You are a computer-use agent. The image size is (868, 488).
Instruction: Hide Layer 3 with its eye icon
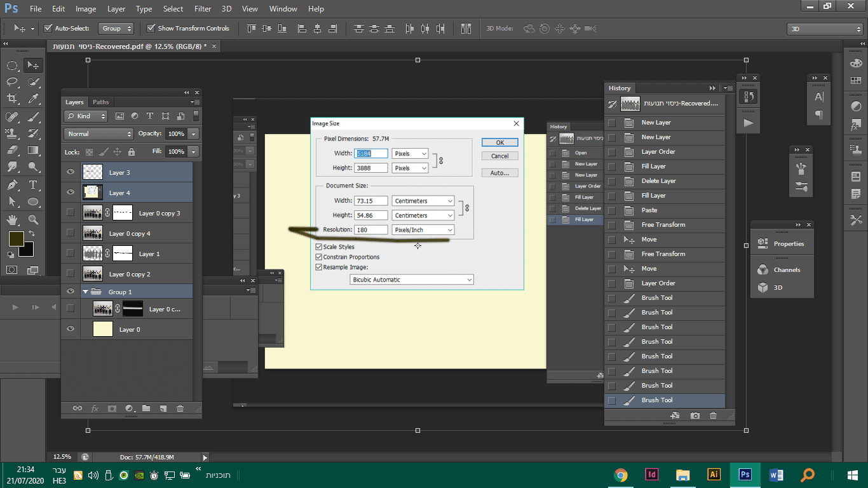71,172
